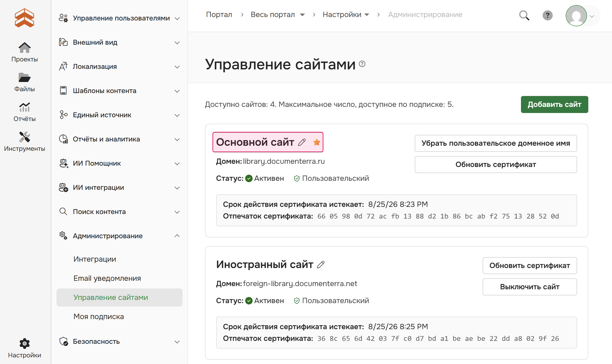This screenshot has height=364, width=612.
Task: Go to Портал breadcrumb link
Action: 219,15
